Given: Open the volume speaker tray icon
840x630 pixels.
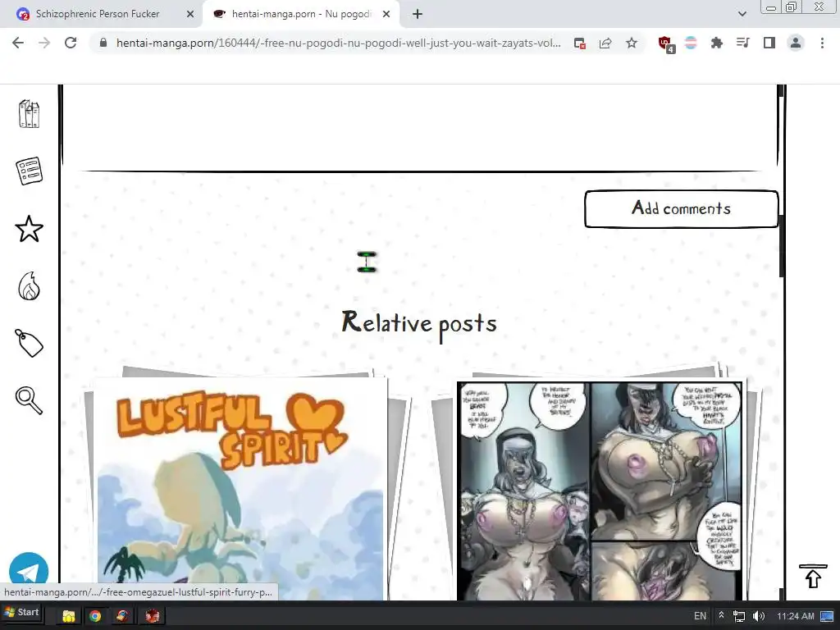Looking at the screenshot, I should (759, 616).
